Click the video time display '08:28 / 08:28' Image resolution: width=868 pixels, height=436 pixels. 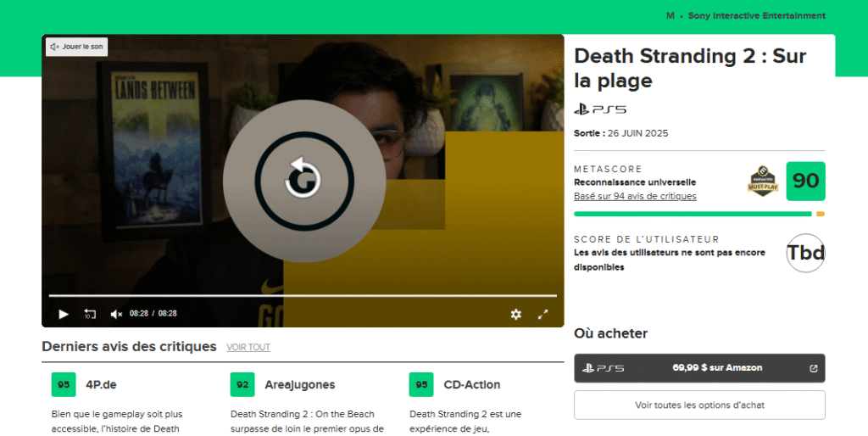153,314
